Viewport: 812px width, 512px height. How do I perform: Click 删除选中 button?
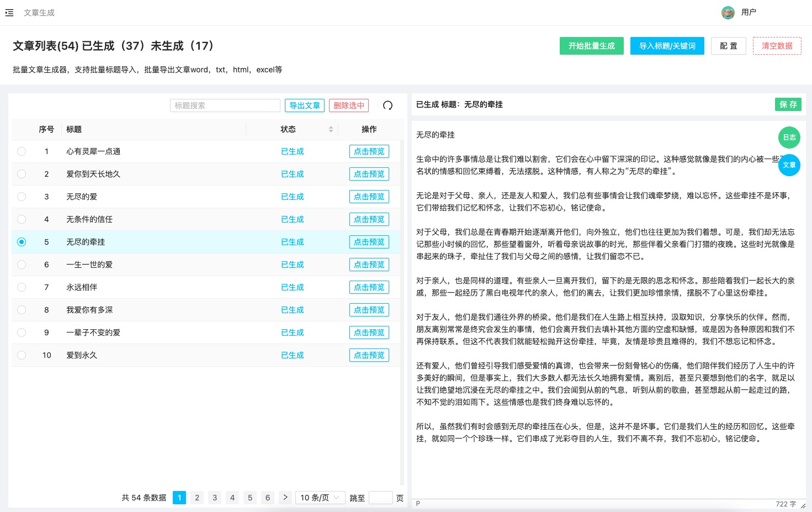349,105
